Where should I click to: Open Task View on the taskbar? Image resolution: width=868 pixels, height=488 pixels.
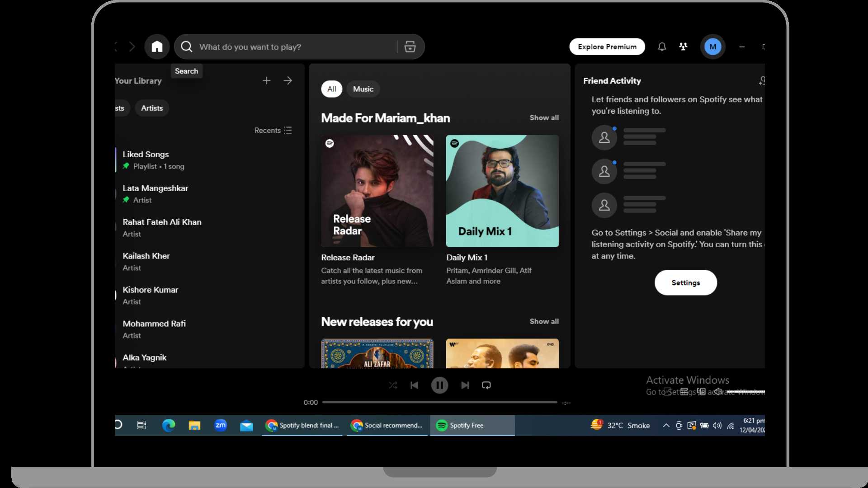pos(142,425)
